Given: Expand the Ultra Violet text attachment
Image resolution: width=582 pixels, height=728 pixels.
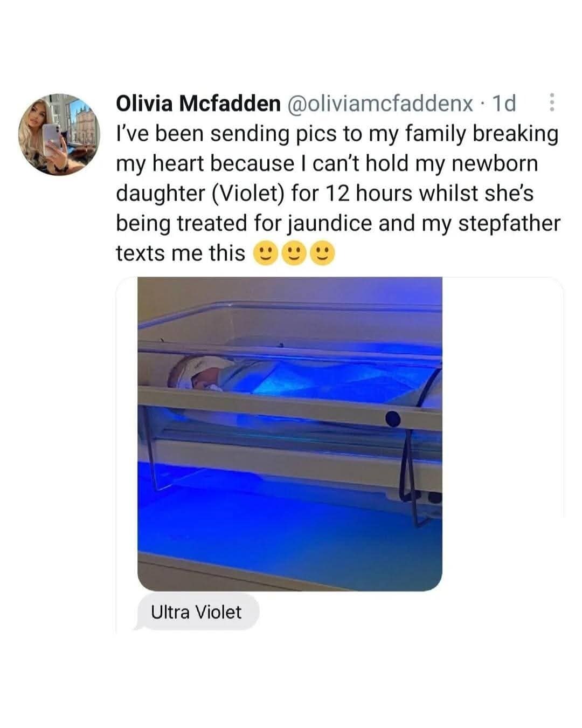Looking at the screenshot, I should (197, 612).
